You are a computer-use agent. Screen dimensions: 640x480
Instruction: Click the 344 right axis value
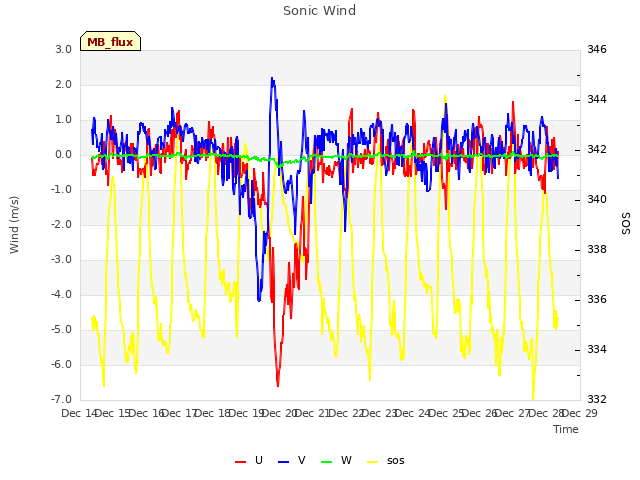tap(597, 100)
